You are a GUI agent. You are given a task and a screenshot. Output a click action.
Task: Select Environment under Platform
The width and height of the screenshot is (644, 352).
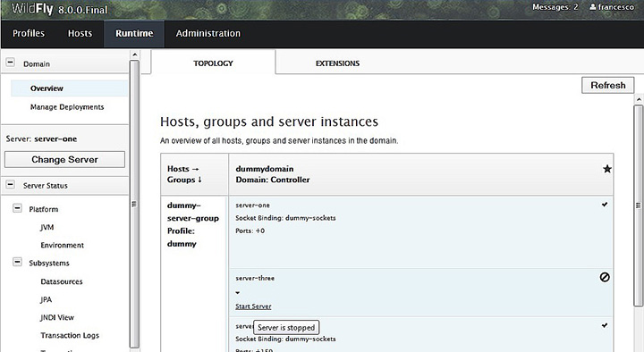click(62, 246)
